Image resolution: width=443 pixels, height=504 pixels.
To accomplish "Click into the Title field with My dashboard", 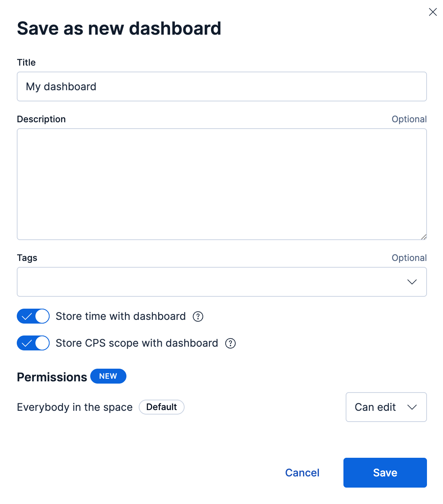I will coord(221,86).
